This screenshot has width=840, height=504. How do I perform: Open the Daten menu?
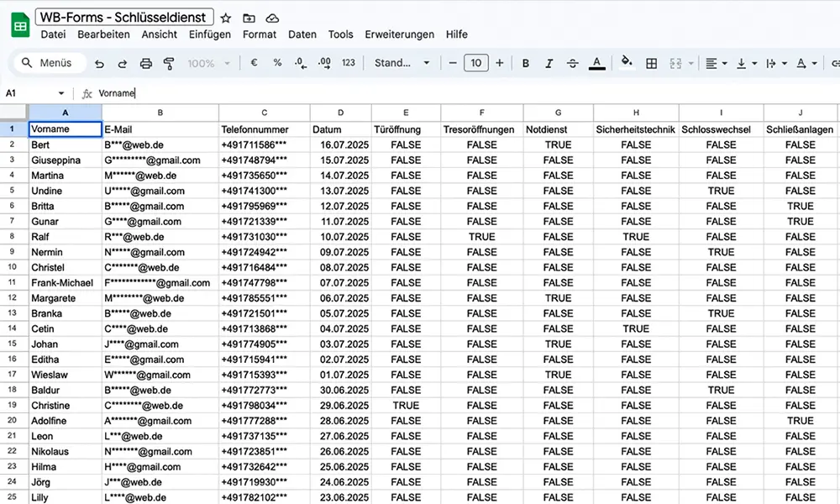(302, 34)
